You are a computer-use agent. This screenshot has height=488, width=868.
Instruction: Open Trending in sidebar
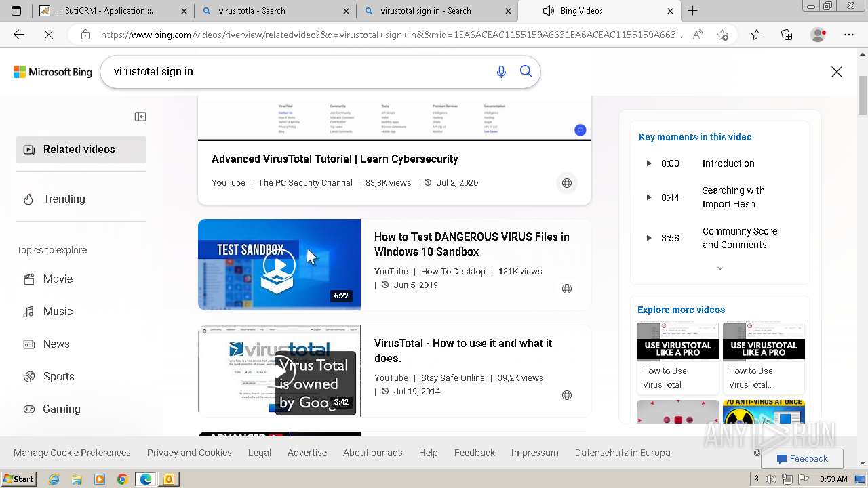(81, 199)
